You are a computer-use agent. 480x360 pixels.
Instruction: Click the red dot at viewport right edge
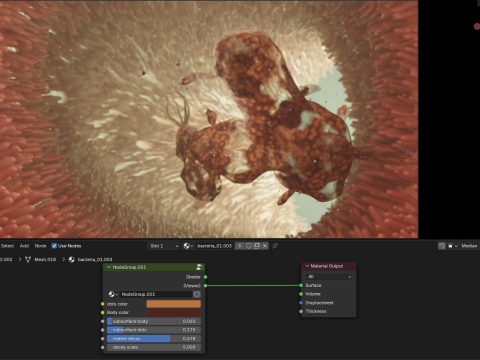(x=477, y=26)
